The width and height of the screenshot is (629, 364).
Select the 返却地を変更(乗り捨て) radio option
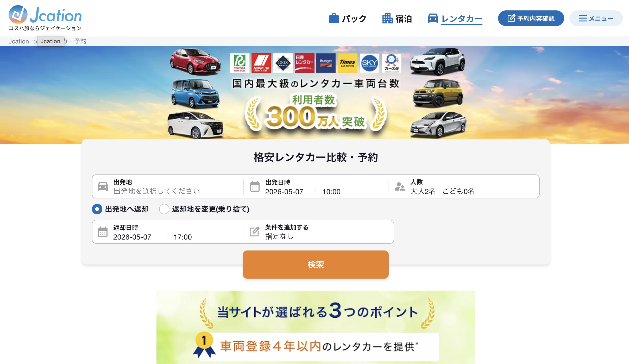164,209
